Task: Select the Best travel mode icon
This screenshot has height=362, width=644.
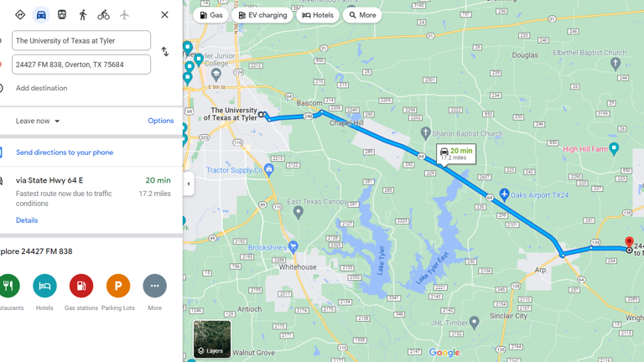Action: [x=20, y=15]
